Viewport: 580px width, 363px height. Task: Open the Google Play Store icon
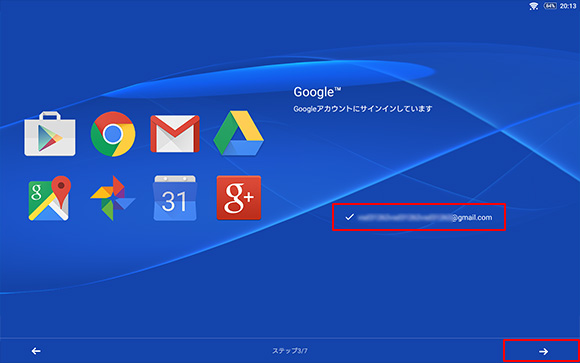pyautogui.click(x=50, y=134)
